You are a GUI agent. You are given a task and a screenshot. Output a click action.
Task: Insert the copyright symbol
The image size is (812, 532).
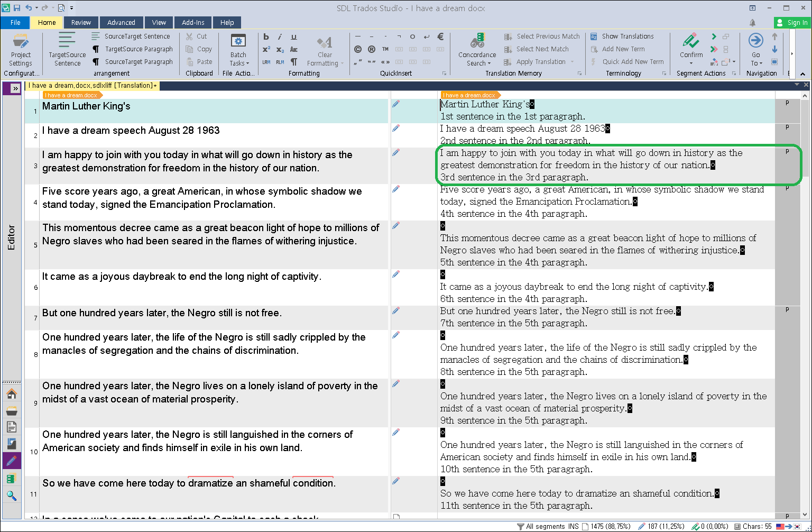coord(358,49)
